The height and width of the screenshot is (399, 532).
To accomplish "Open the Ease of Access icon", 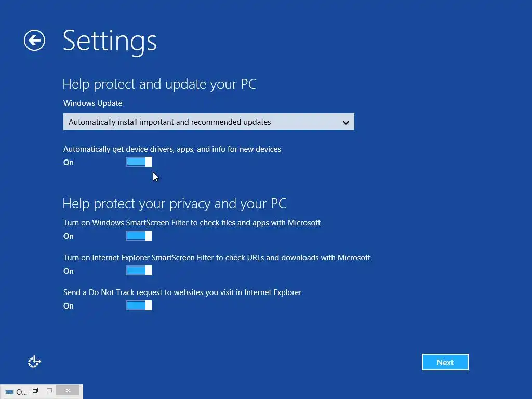I will 34,362.
